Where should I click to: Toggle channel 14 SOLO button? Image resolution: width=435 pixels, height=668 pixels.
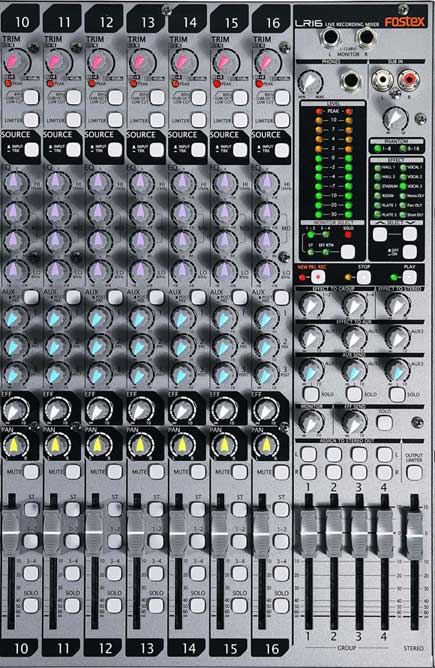click(x=198, y=605)
